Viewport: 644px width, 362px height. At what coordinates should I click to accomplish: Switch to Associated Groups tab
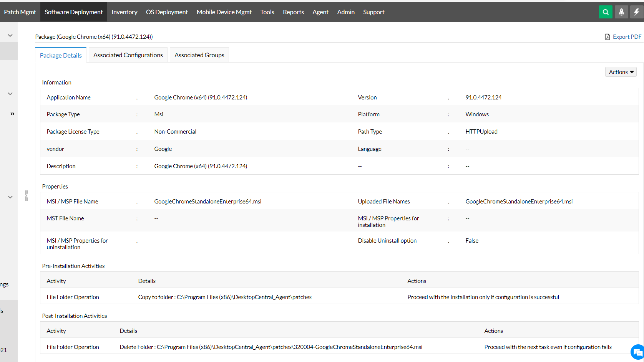tap(199, 55)
